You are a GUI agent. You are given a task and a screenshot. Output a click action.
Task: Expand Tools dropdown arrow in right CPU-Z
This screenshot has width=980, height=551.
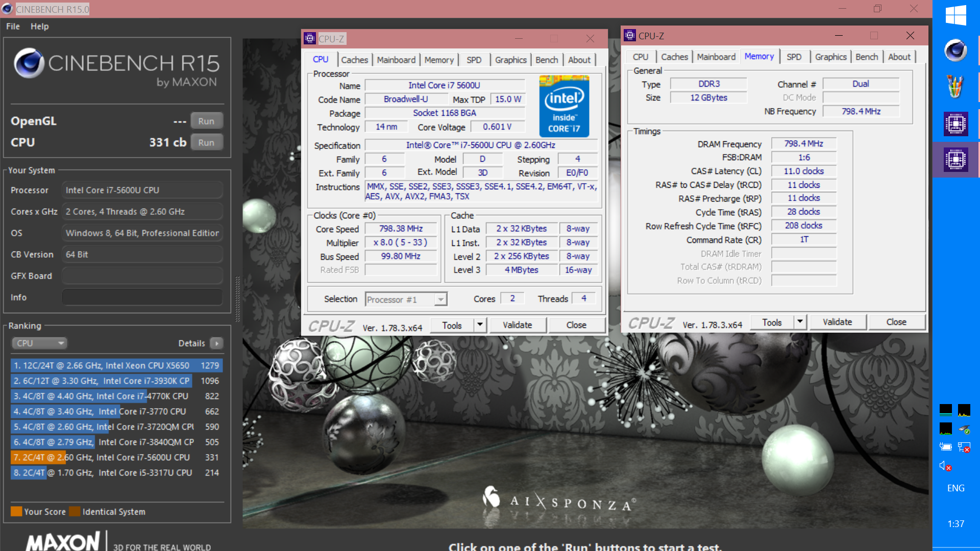pyautogui.click(x=800, y=322)
